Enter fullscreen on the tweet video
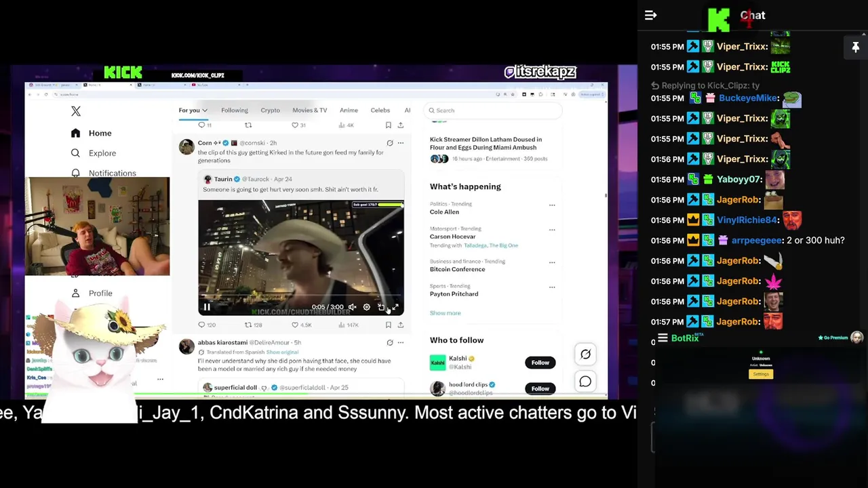868x488 pixels. pos(395,307)
